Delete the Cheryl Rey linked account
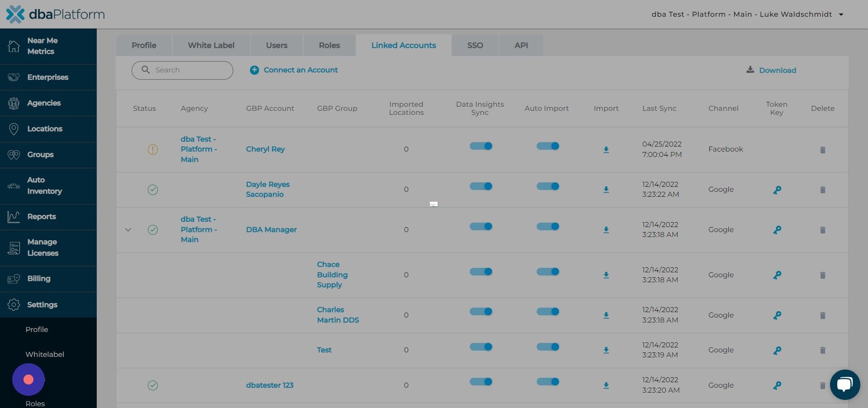The image size is (868, 408). coord(823,150)
